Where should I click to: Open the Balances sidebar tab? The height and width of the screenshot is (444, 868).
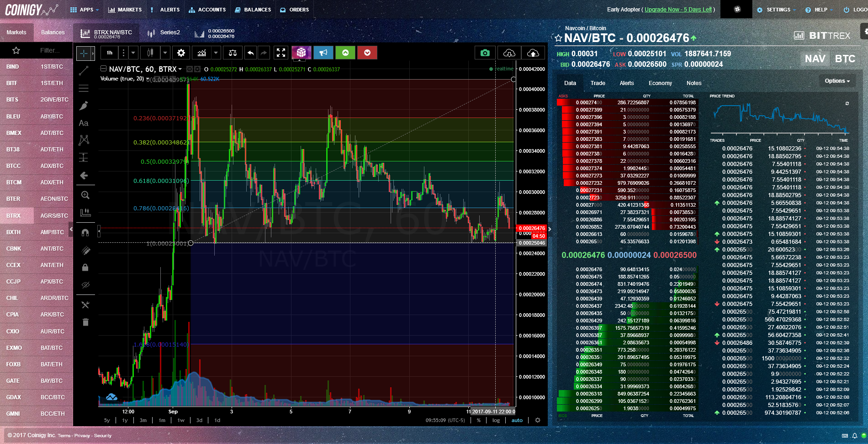(x=53, y=32)
